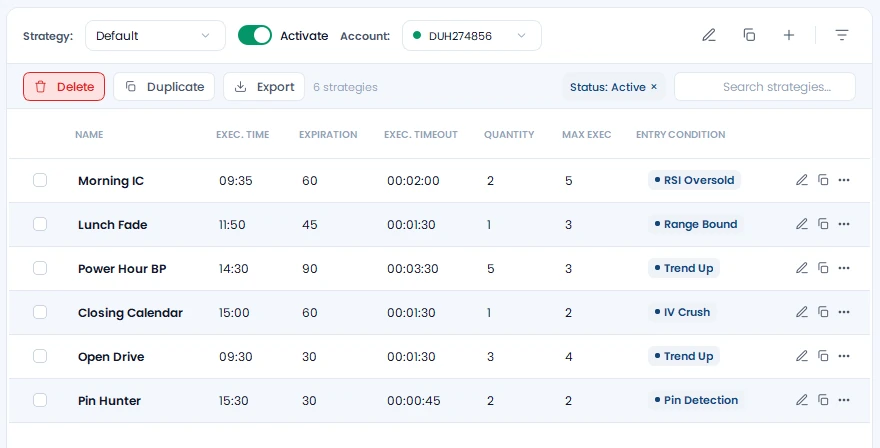Duplicate the Closing Calendar row

tap(823, 312)
